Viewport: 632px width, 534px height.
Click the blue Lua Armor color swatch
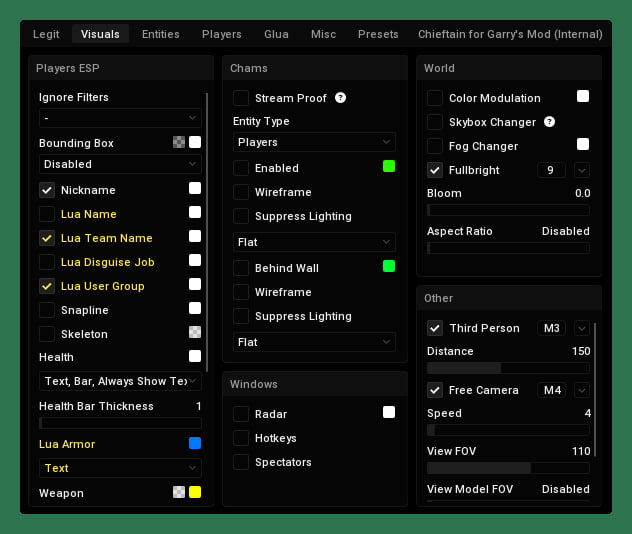pyautogui.click(x=195, y=443)
